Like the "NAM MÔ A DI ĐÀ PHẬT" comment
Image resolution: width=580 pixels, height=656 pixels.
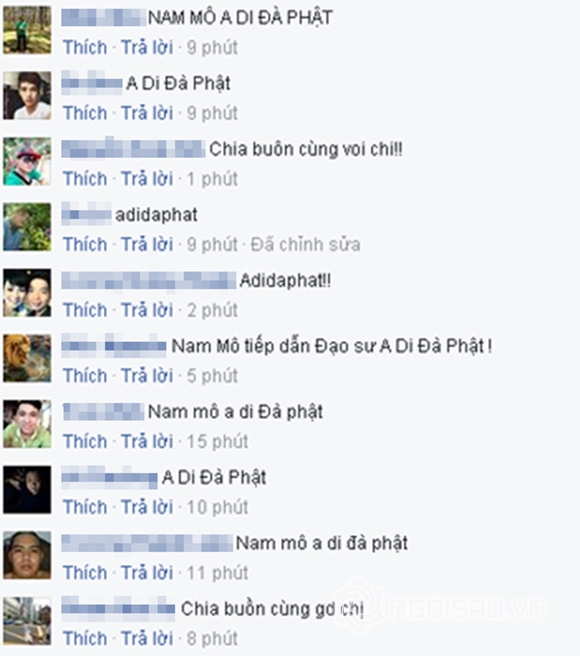click(85, 47)
